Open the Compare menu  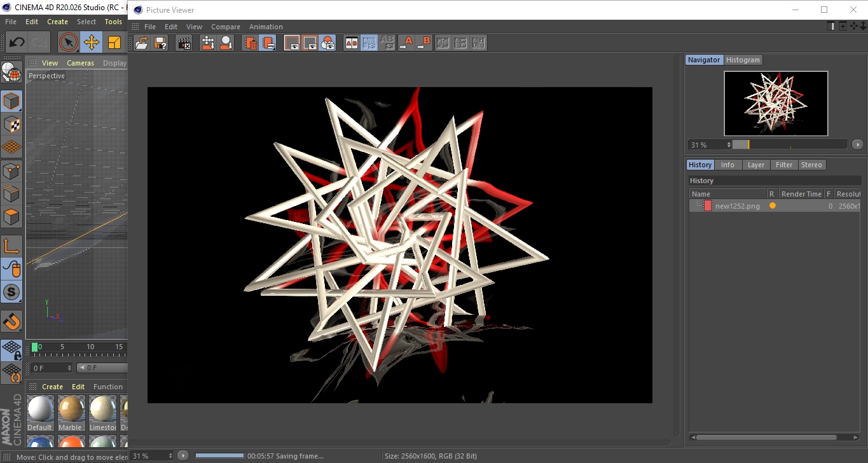(x=226, y=27)
